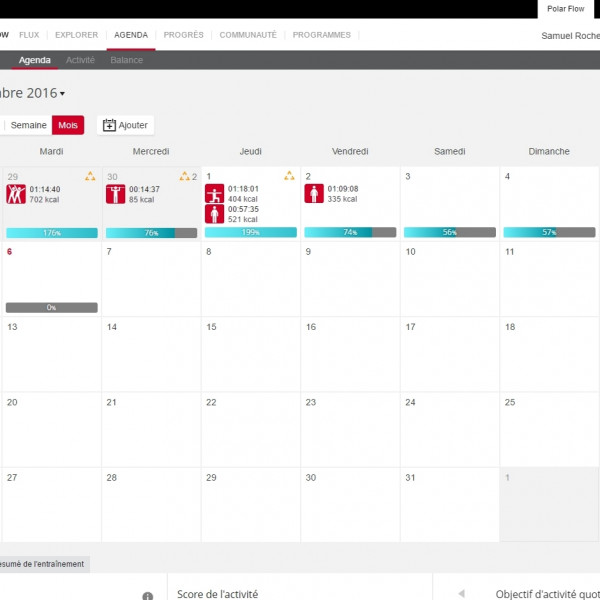Open the 01:18:01 core workout icon
Screen dimensions: 600x600
point(214,194)
